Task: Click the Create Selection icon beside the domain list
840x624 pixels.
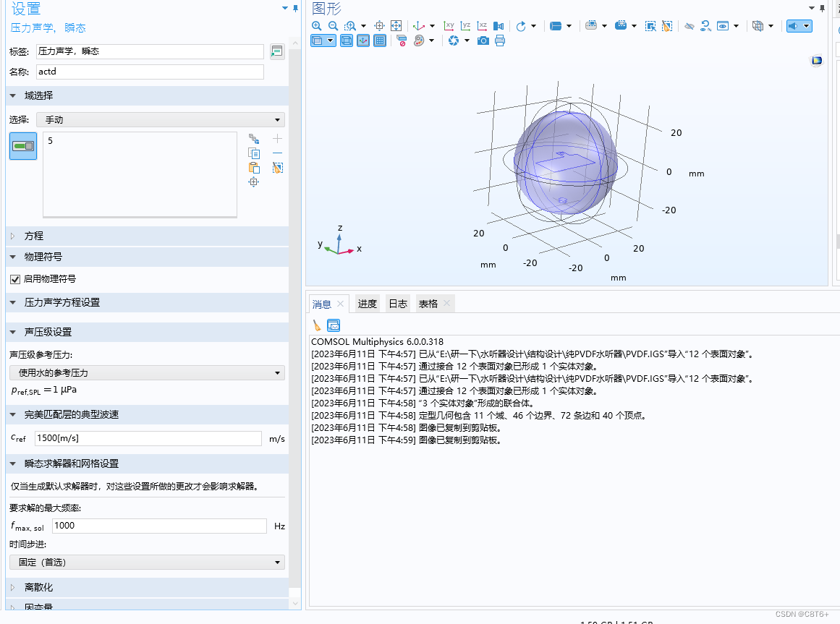Action: (x=254, y=139)
